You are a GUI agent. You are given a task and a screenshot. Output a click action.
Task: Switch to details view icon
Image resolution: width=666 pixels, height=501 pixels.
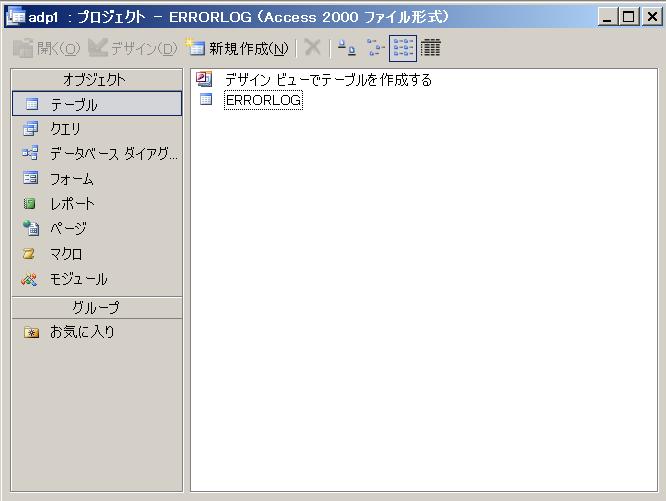click(x=431, y=48)
